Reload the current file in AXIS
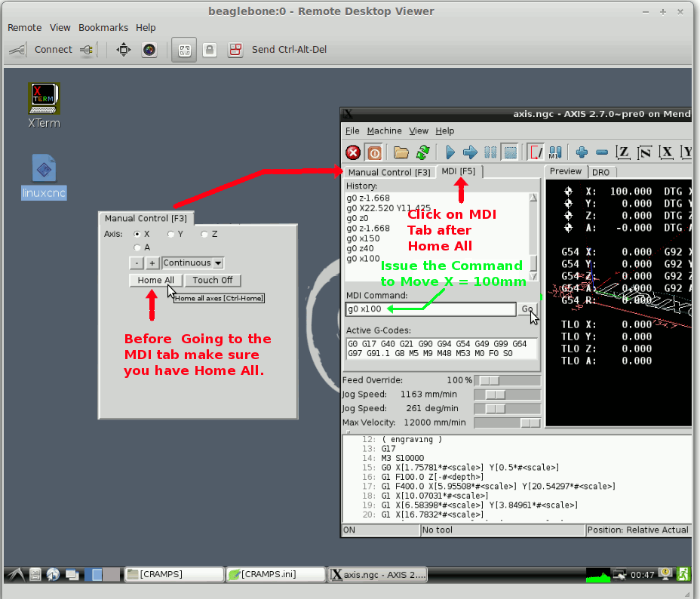 (x=422, y=152)
